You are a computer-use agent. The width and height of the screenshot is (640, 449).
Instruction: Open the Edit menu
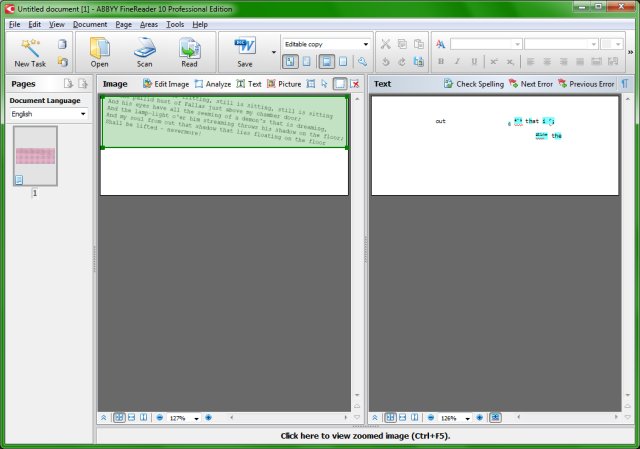35,24
